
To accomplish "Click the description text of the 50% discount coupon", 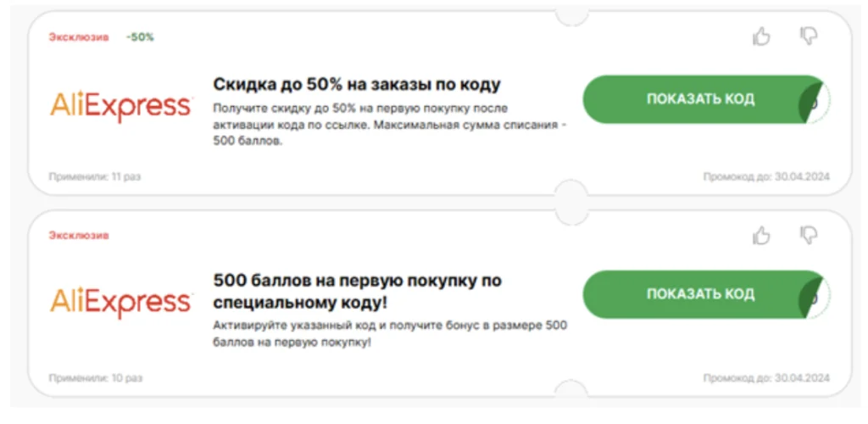I will tap(390, 125).
